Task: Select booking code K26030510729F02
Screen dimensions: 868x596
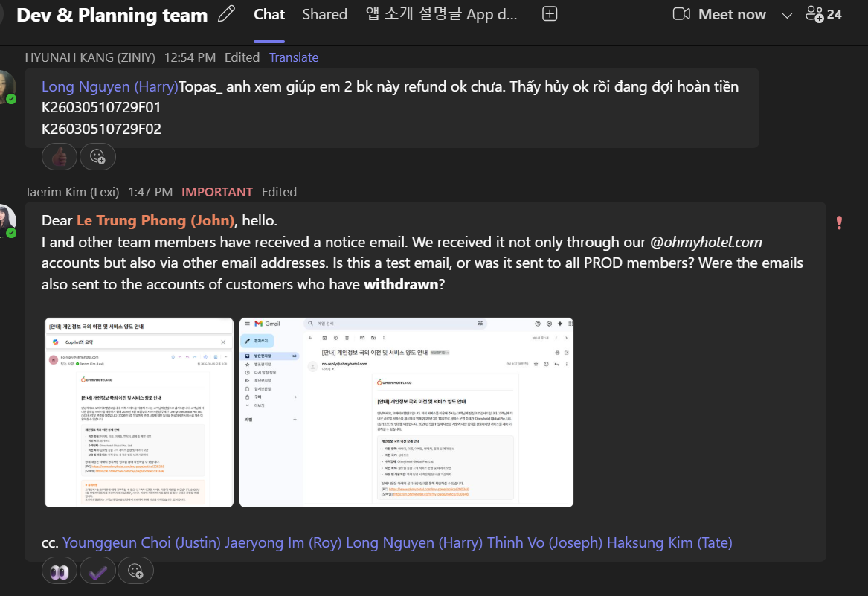Action: click(x=101, y=129)
